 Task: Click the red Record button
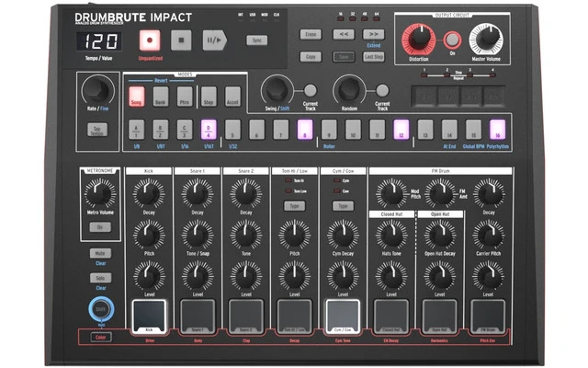[x=150, y=40]
